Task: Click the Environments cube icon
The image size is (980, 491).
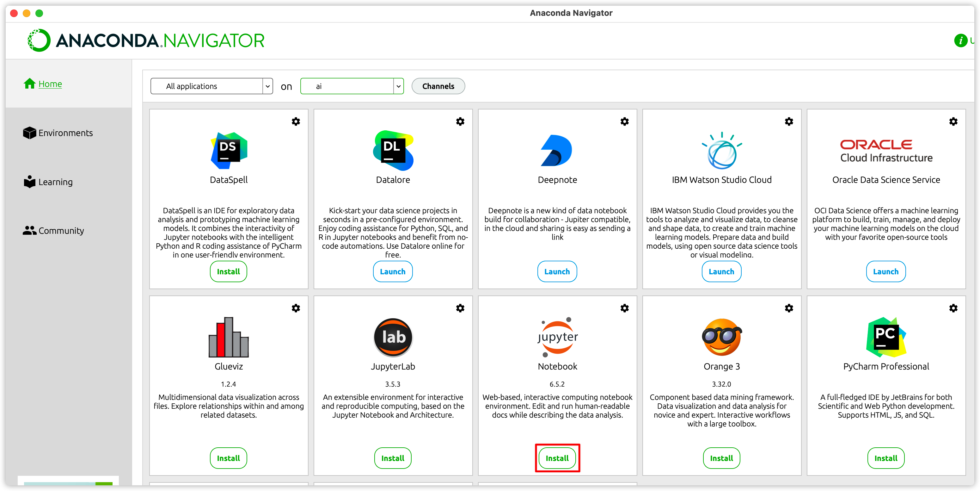Action: [29, 133]
